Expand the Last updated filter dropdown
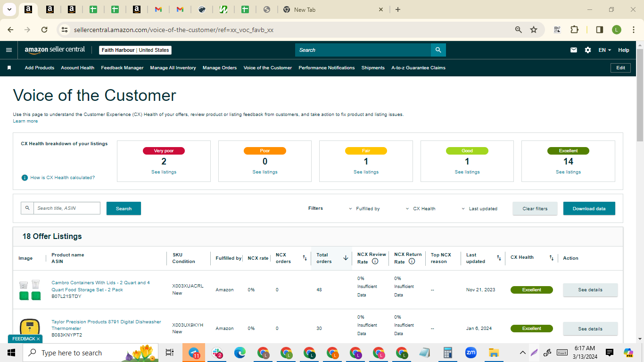 click(479, 208)
